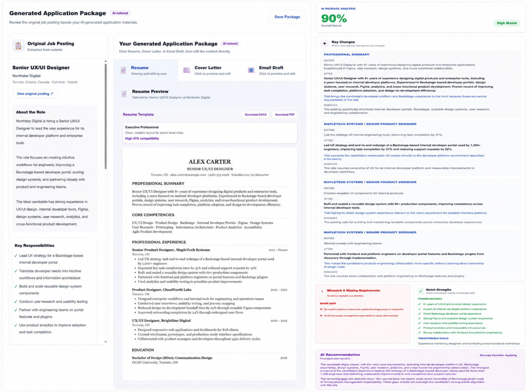Click the Resume Preview document icon
532x392 pixels.
pyautogui.click(x=124, y=94)
